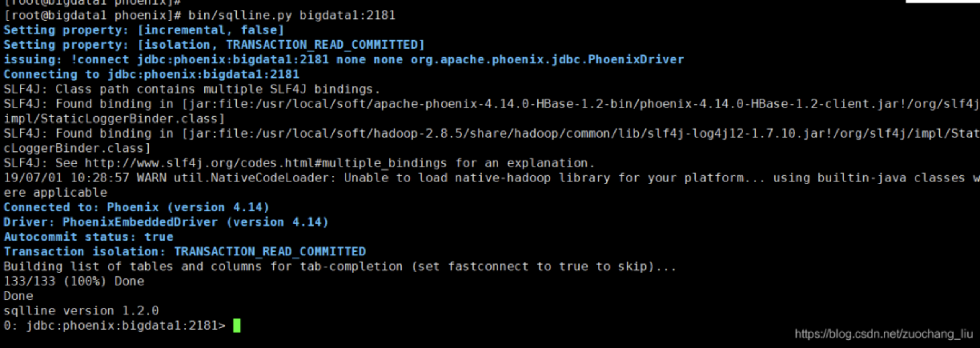Click 'Setting property: [incremental, false]' line
The height and width of the screenshot is (348, 980).
click(144, 30)
